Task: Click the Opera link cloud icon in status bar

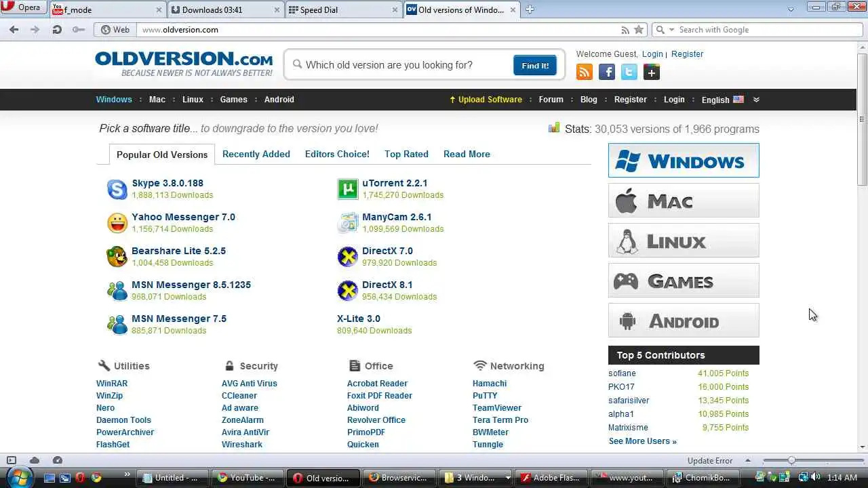Action: [35, 460]
